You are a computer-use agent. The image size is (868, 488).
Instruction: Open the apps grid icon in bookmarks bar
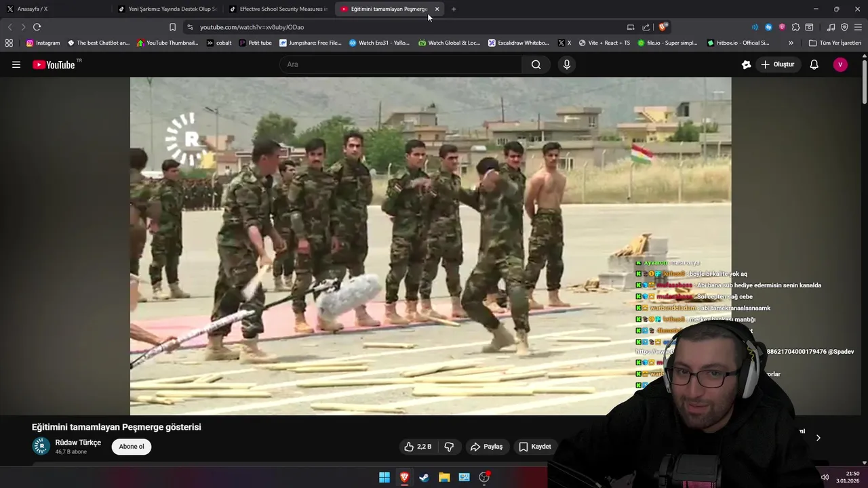pos(9,43)
